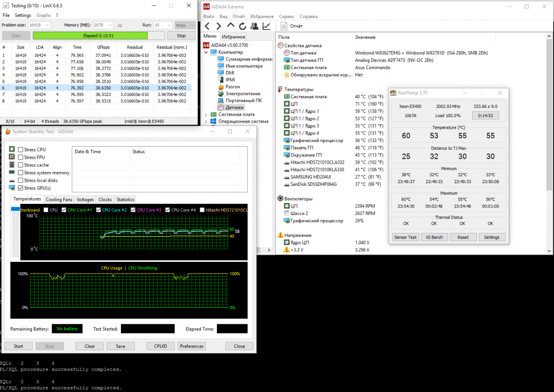Click the Sensor Test button in RealTemp
Image resolution: width=554 pixels, height=392 pixels.
(x=405, y=237)
